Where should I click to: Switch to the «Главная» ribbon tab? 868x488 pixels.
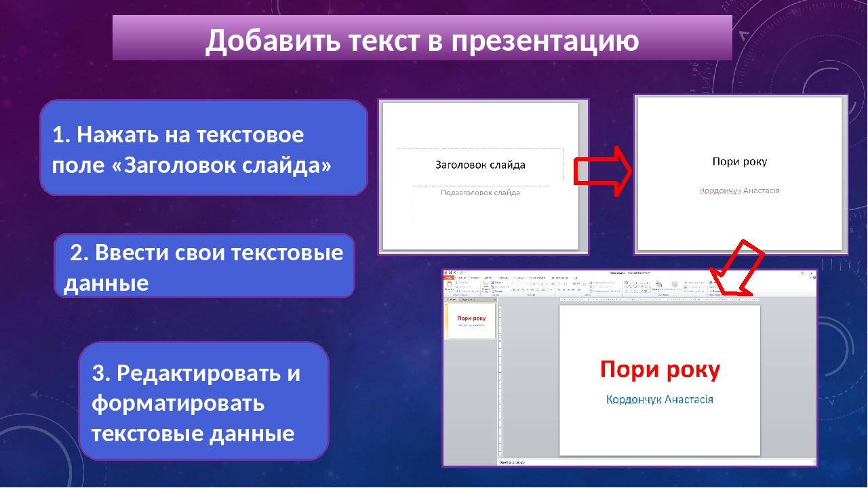pyautogui.click(x=461, y=277)
